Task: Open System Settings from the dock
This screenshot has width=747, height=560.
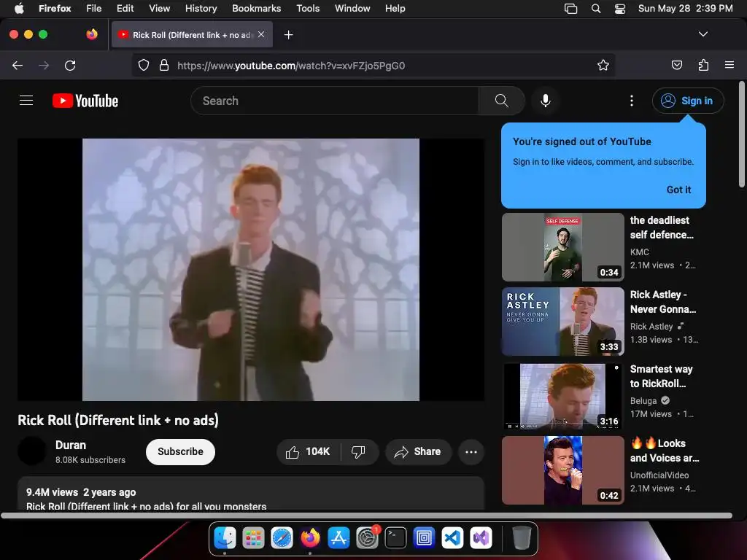Action: 368,538
